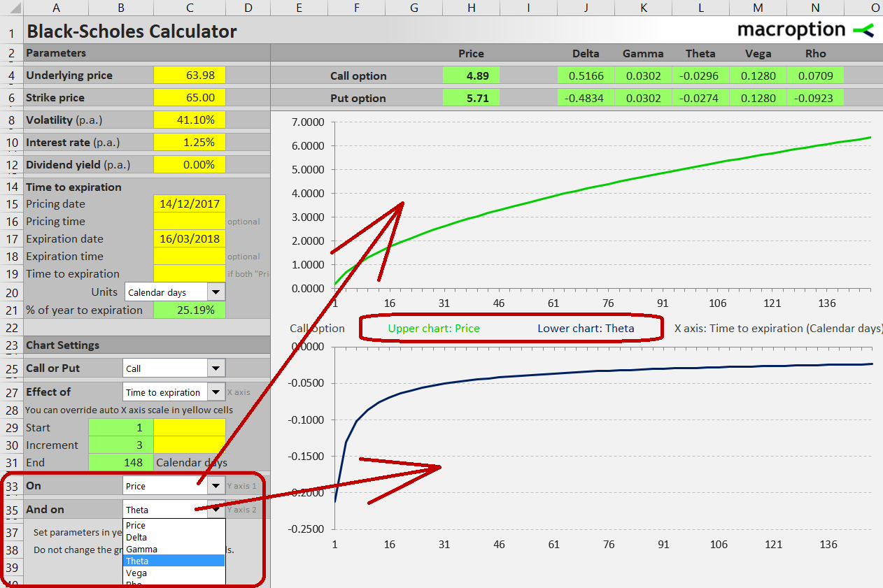Click the Underlying price cell 63.98
This screenshot has height=588, width=883.
coord(190,76)
